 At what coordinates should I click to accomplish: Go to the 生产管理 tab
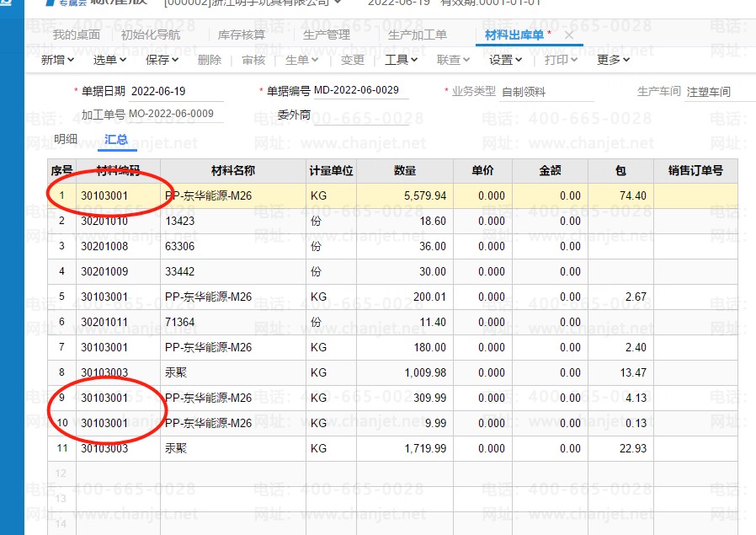[326, 35]
